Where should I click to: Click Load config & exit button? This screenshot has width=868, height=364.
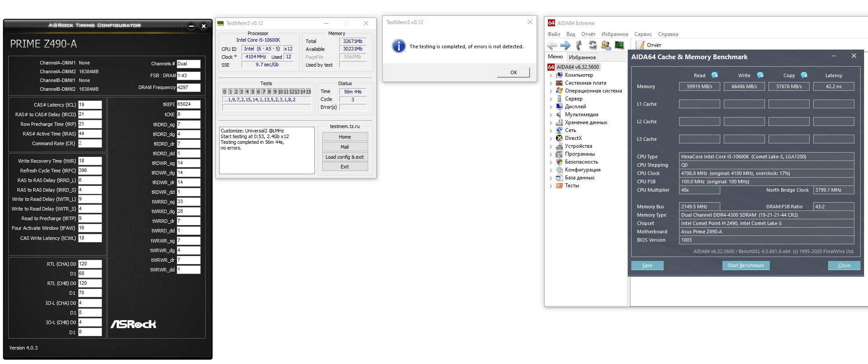[x=345, y=157]
